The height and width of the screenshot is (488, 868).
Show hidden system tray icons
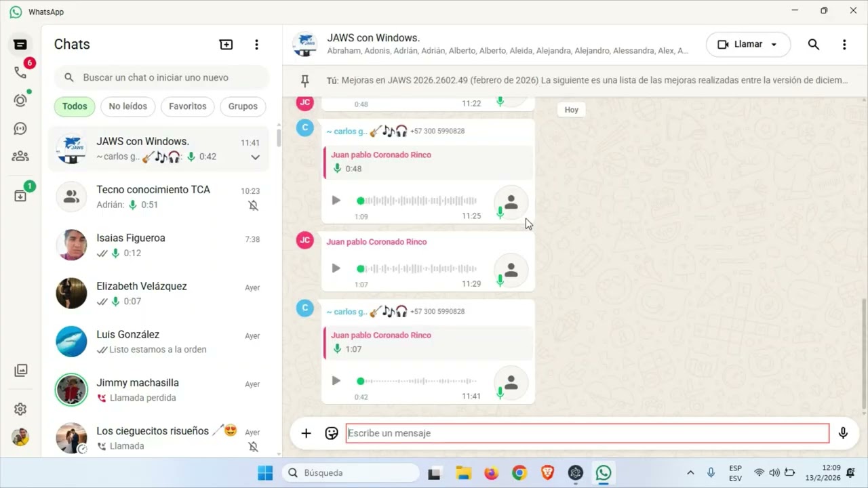point(690,473)
